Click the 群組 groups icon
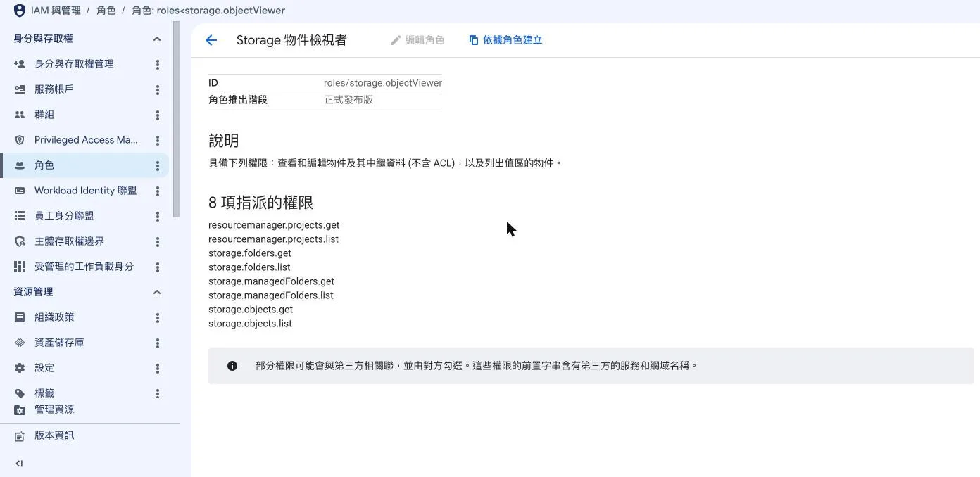980x477 pixels. tap(20, 115)
